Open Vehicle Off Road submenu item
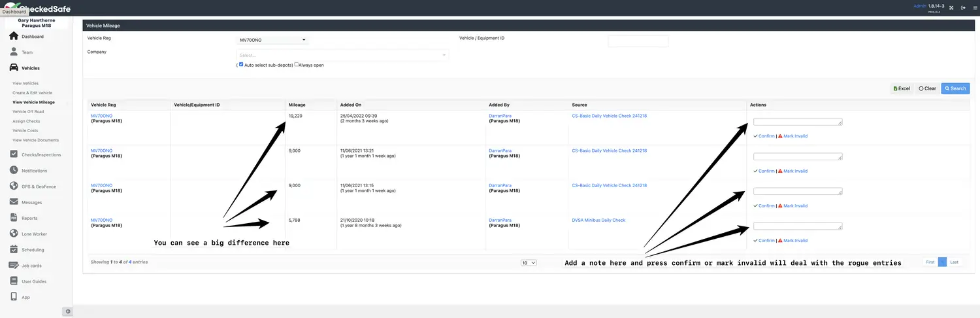Image resolution: width=980 pixels, height=318 pixels. coord(28,112)
